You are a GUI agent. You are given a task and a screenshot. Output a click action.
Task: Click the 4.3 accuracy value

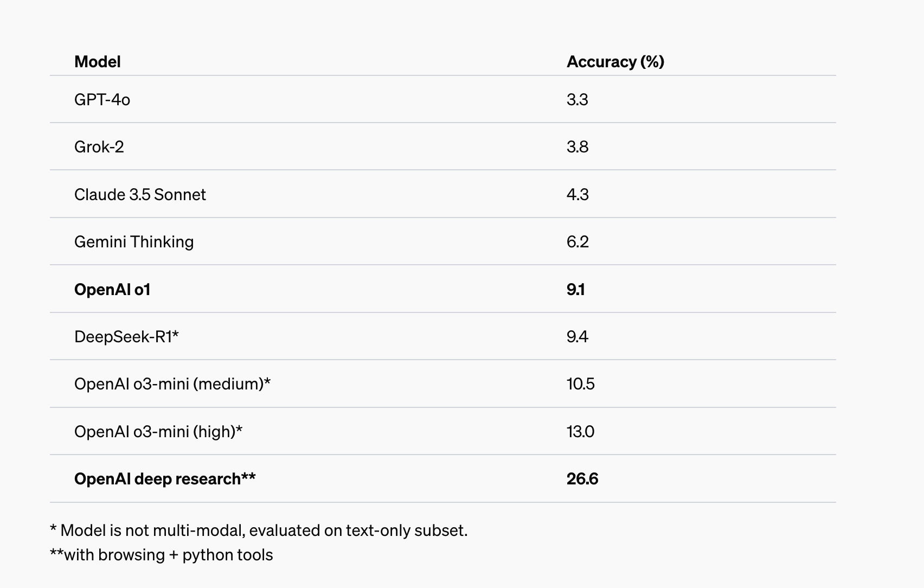pos(578,195)
